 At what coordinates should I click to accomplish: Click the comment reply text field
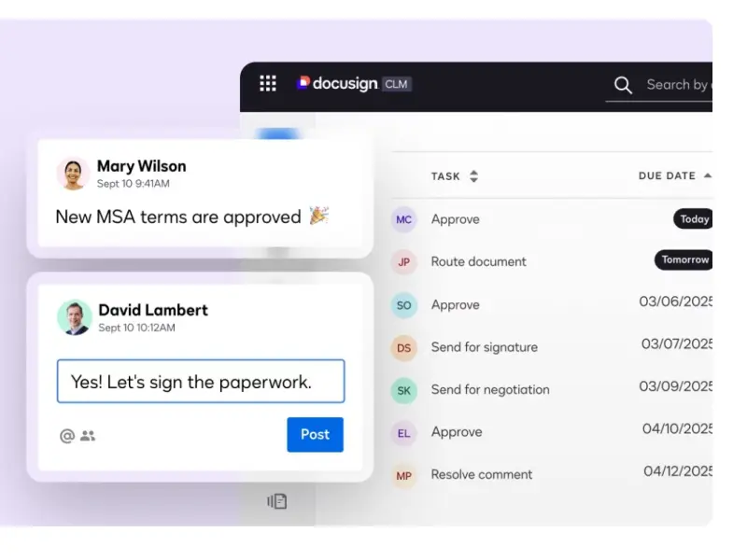pos(201,382)
